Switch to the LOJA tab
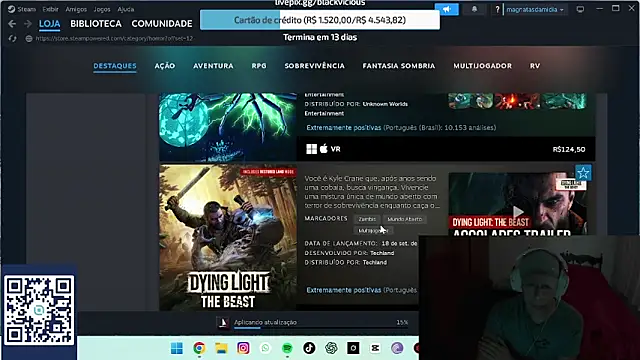The height and width of the screenshot is (360, 640). (49, 24)
